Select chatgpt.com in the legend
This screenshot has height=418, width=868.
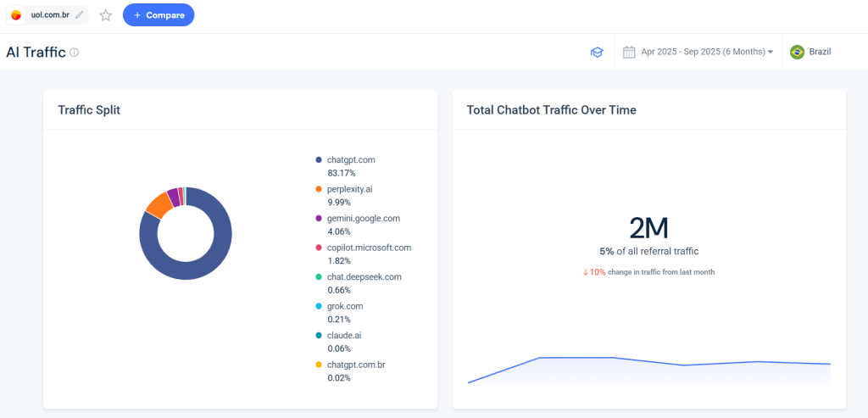point(351,159)
